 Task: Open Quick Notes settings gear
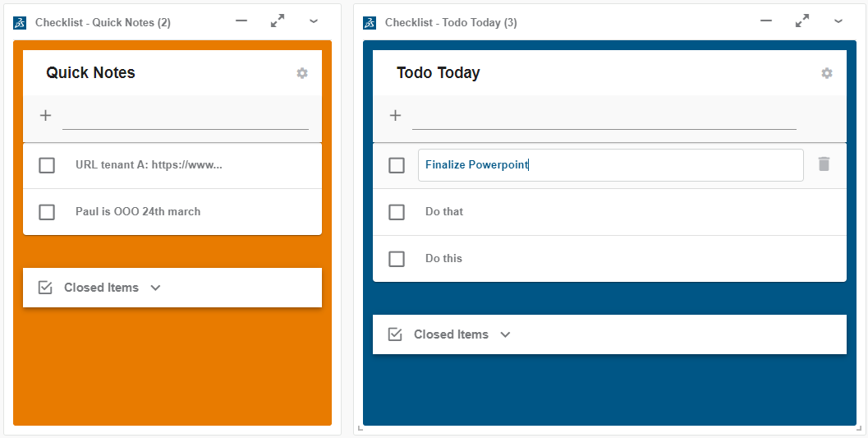(x=302, y=73)
